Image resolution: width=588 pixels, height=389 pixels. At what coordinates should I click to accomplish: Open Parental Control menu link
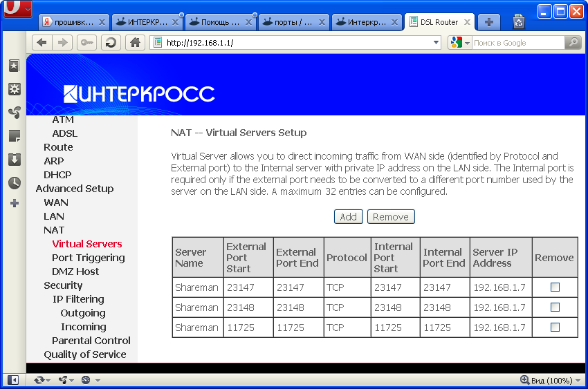coord(91,341)
